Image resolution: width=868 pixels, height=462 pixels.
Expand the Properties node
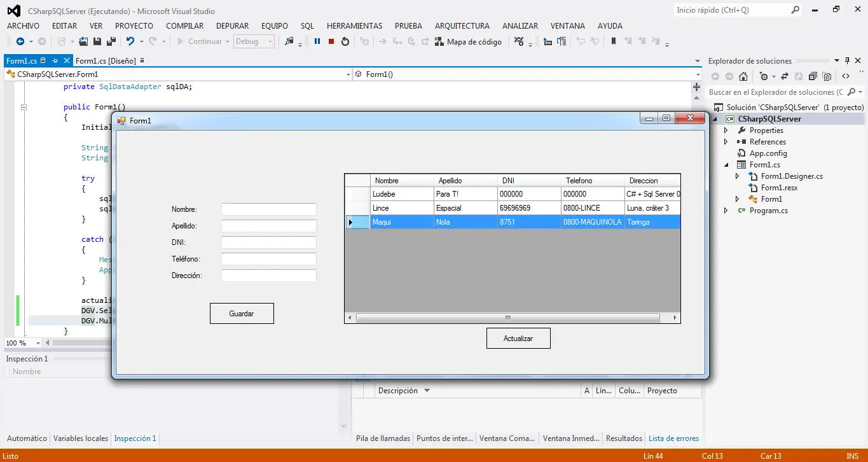(726, 130)
